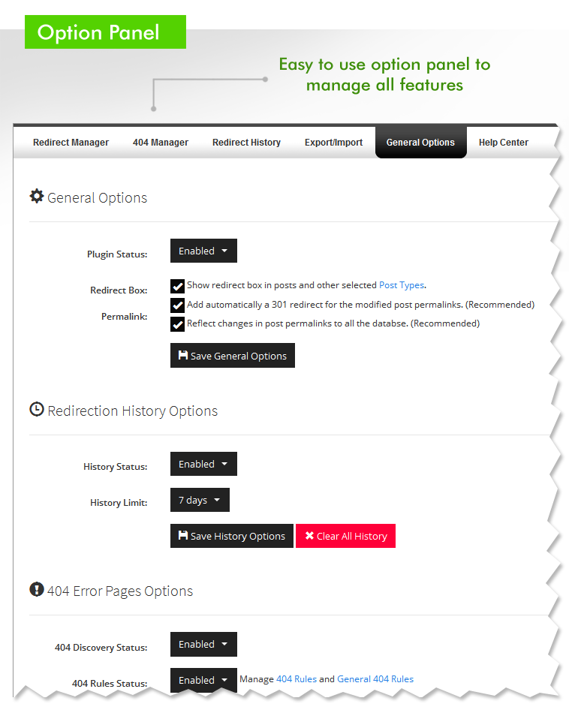Click the floppy disk icon on Save History Options
Screen dimensions: 569x728
coord(183,536)
